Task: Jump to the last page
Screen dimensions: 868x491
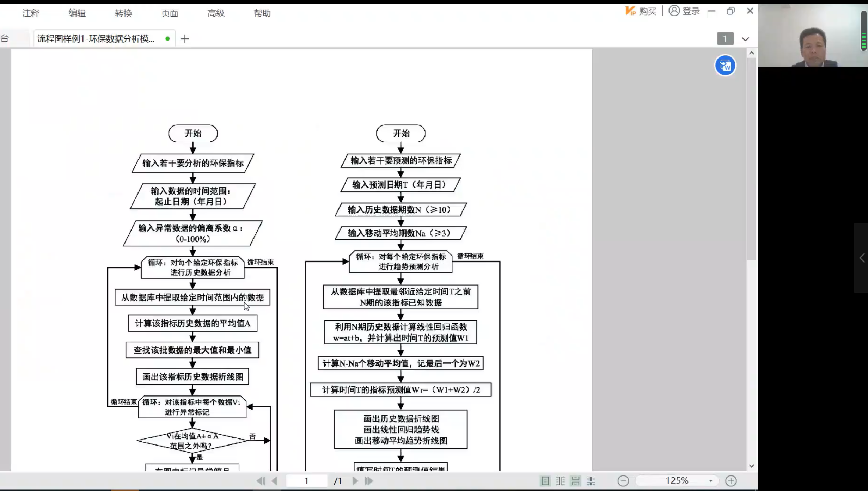Action: (x=369, y=481)
